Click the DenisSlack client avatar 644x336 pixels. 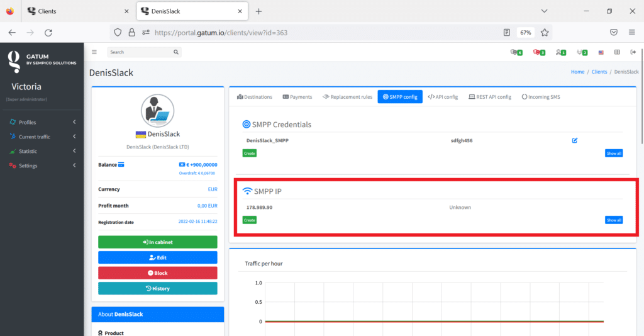157,111
